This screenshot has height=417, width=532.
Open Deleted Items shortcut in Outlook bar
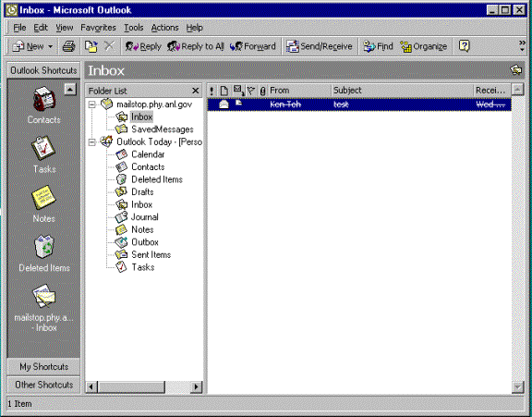(x=44, y=253)
